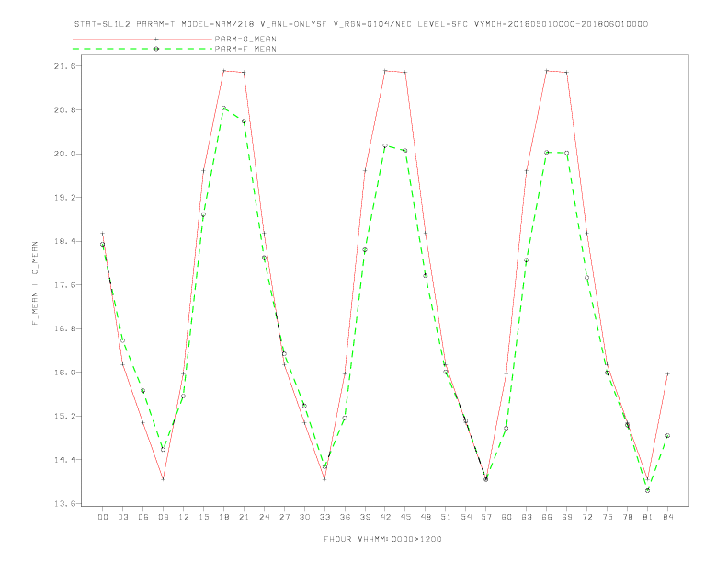Click the 84 forecast hour tick label
Viewport: 728px width, 563px height.
(667, 517)
